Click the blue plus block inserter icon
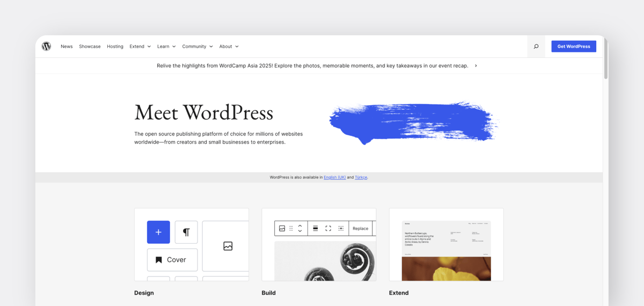 [x=158, y=232]
